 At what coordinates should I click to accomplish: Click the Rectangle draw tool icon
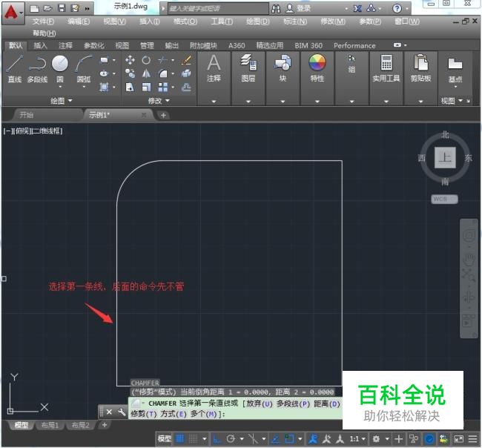coord(105,60)
